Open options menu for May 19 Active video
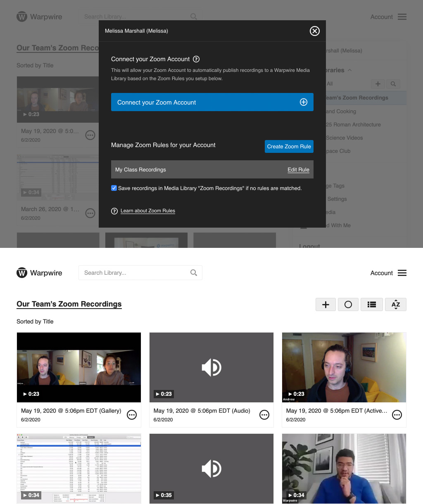The width and height of the screenshot is (423, 504). pyautogui.click(x=397, y=415)
